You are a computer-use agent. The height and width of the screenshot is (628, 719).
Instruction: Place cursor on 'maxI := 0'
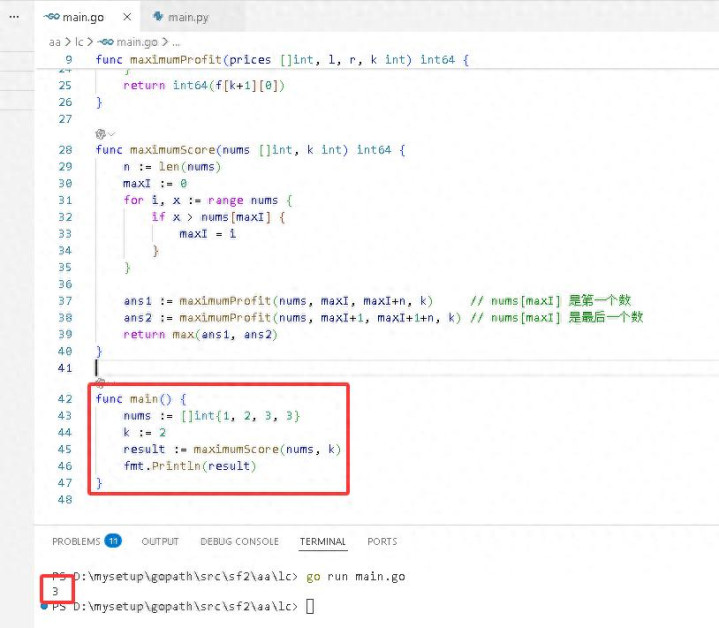(155, 183)
